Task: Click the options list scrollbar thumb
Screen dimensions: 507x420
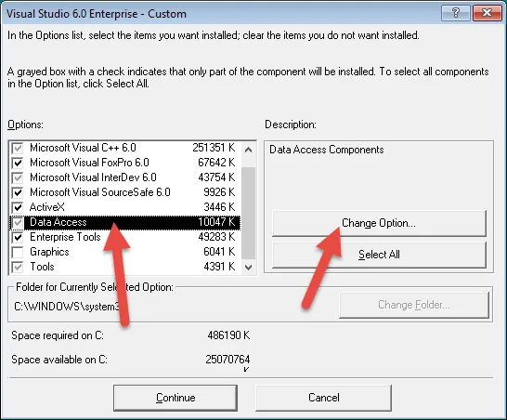Action: 248,213
